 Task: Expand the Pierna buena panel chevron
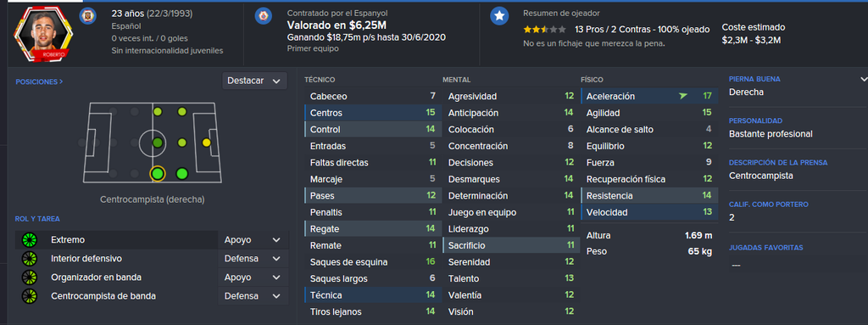(863, 79)
